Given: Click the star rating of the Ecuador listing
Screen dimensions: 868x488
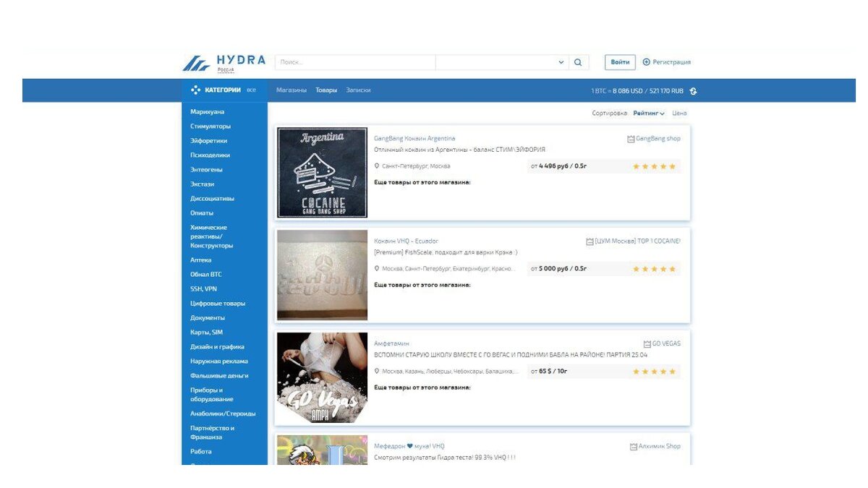Looking at the screenshot, I should pyautogui.click(x=654, y=269).
